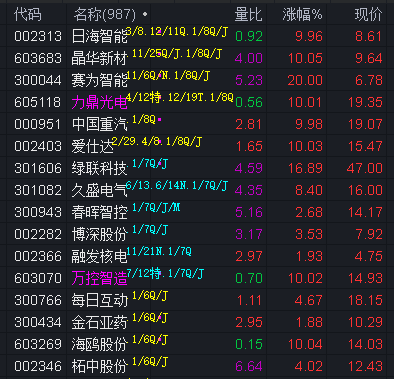Select stock code 603269
This screenshot has height=379, width=394.
tap(38, 344)
